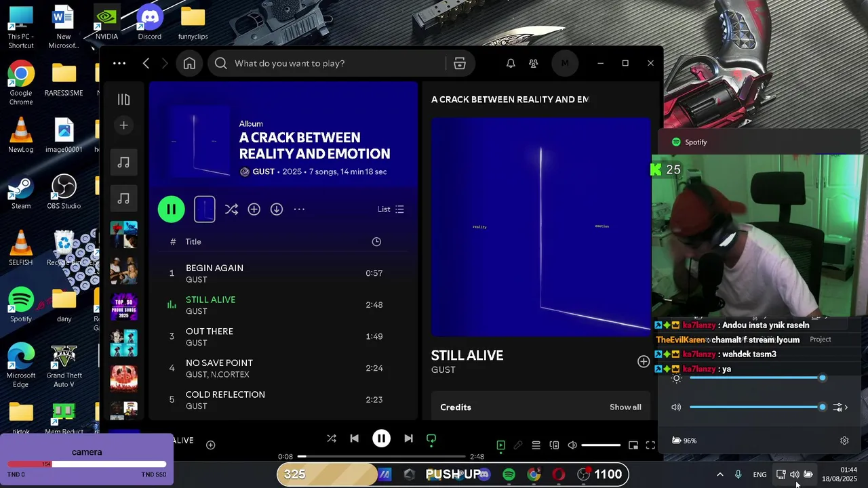The image size is (868, 488).
Task: Pause album with the large green button
Action: point(171,209)
